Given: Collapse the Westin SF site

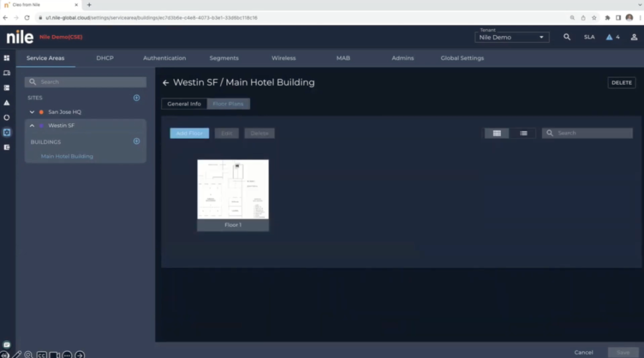Looking at the screenshot, I should (32, 126).
